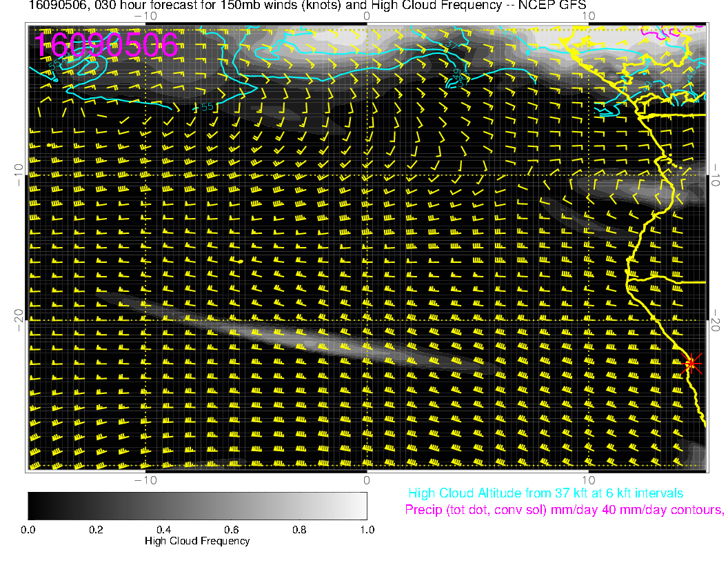The width and height of the screenshot is (728, 563).
Task: Click the High Cloud Frequency colorbar caption
Action: (x=197, y=542)
